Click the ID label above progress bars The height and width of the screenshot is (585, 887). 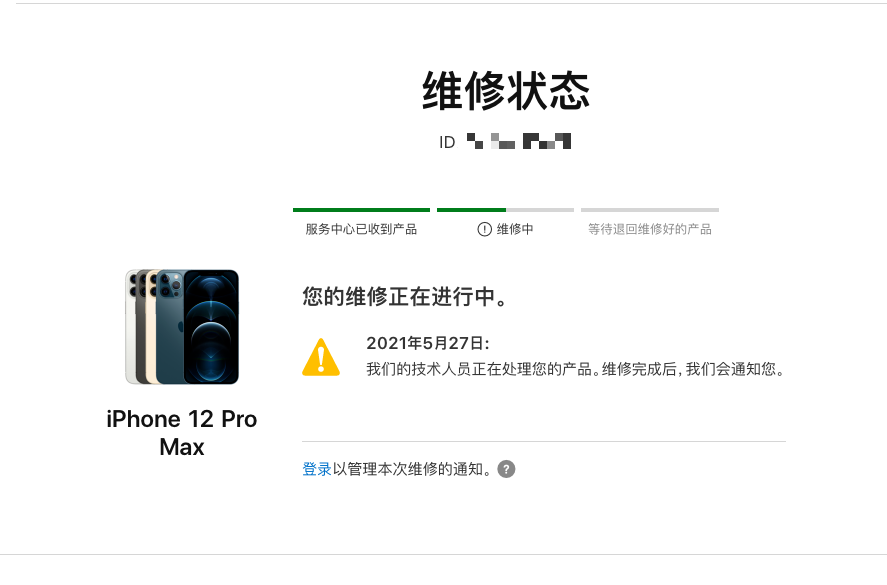tap(447, 142)
